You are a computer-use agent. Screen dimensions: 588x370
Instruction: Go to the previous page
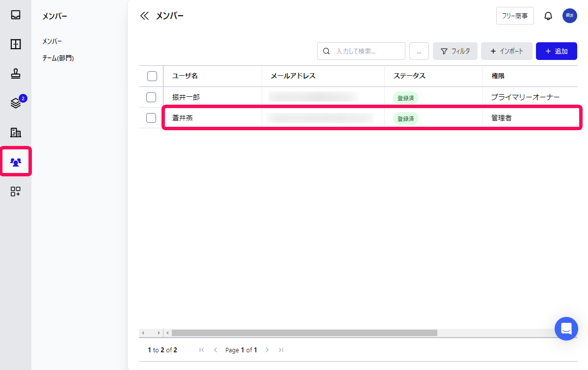pos(215,350)
